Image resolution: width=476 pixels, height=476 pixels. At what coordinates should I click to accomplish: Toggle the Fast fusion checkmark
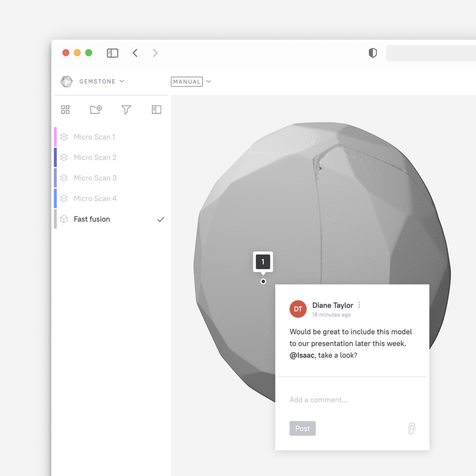point(161,219)
